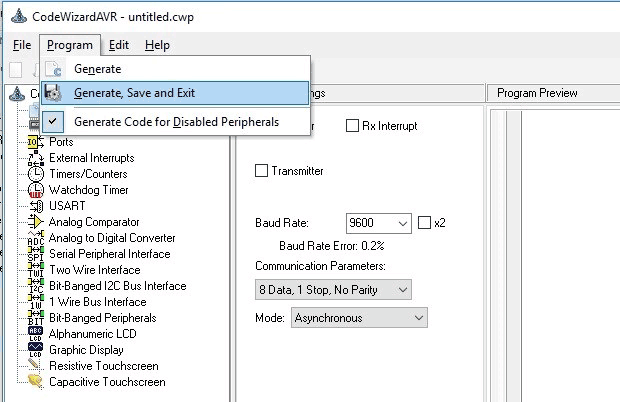
Task: Switch to the Program Preview panel header
Action: (x=537, y=93)
